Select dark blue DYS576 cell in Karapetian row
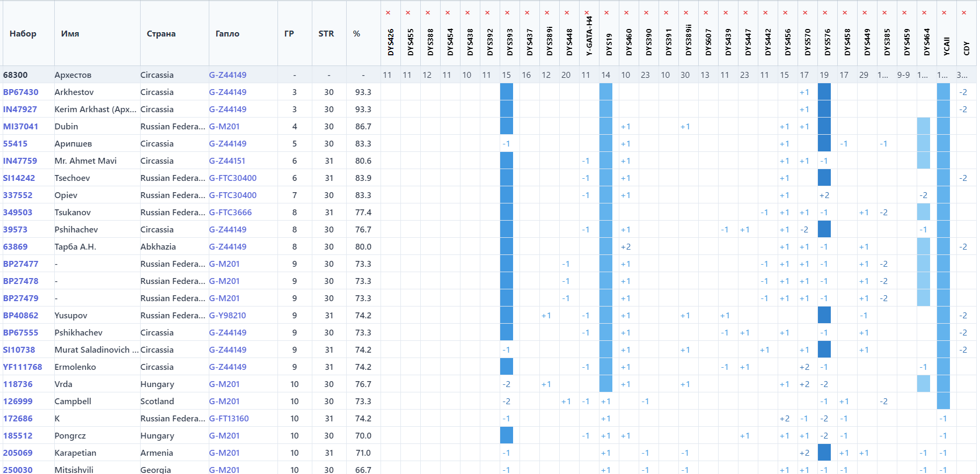The image size is (980, 474). pyautogui.click(x=824, y=453)
